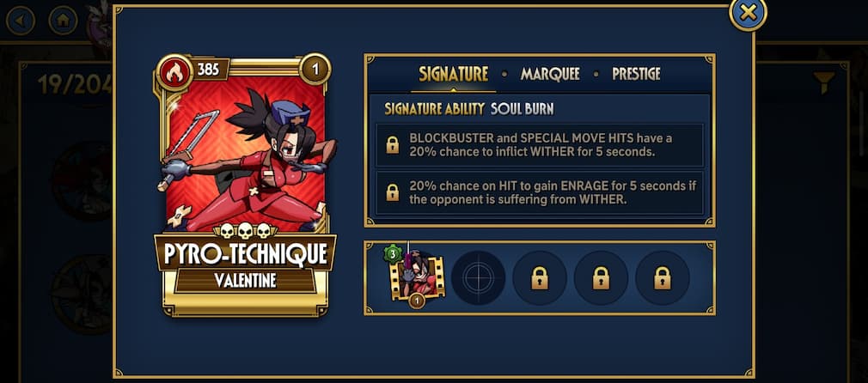Image resolution: width=868 pixels, height=383 pixels.
Task: Select the middle locked move slot
Action: coord(602,278)
